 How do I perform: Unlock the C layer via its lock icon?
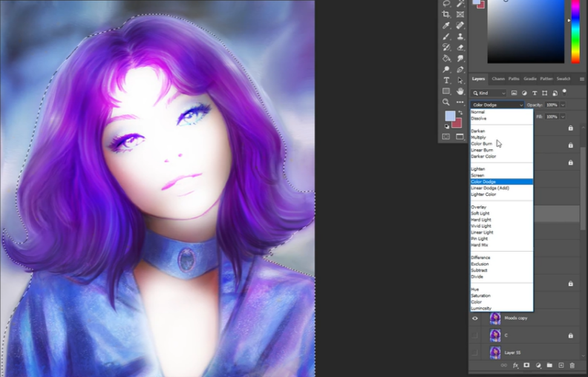pos(570,335)
